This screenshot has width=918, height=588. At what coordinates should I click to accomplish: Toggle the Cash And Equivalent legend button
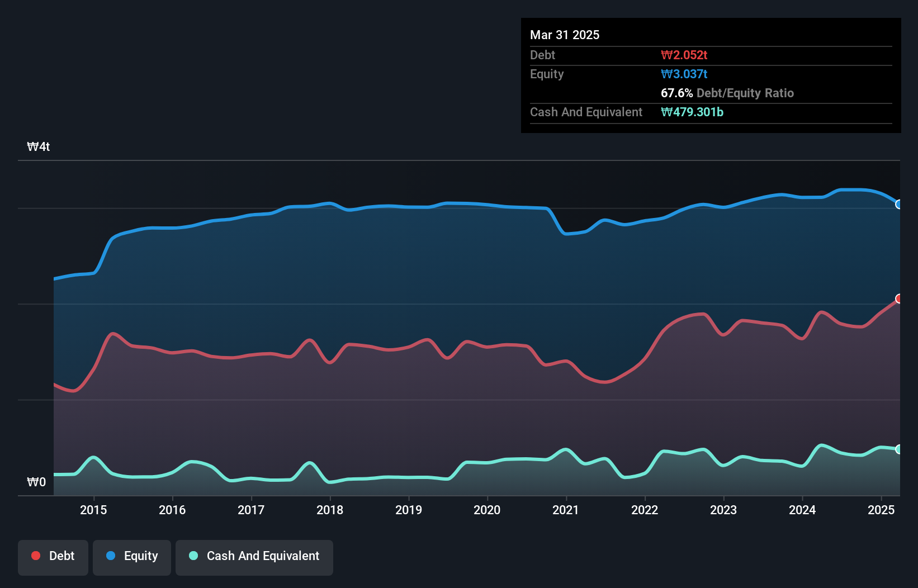click(254, 557)
